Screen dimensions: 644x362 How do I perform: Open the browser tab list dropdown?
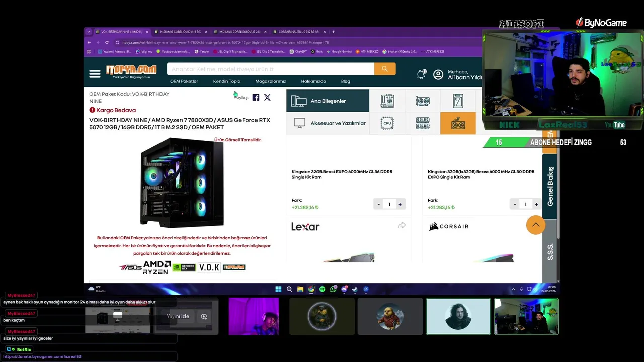tap(89, 32)
